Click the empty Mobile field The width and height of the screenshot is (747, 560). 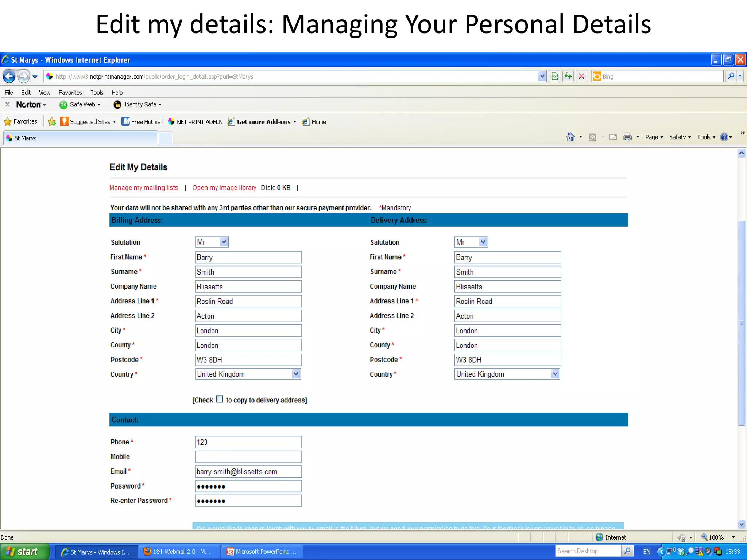248,457
